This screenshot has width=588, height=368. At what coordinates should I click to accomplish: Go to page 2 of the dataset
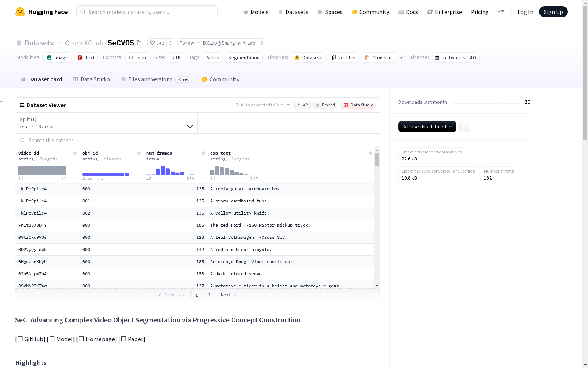tap(209, 295)
